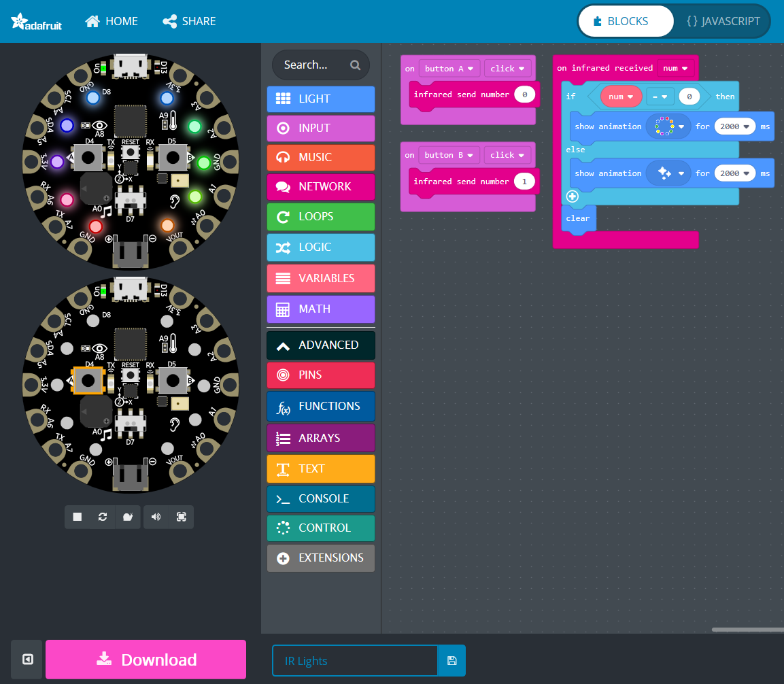Open EXTENSIONS

(x=321, y=558)
